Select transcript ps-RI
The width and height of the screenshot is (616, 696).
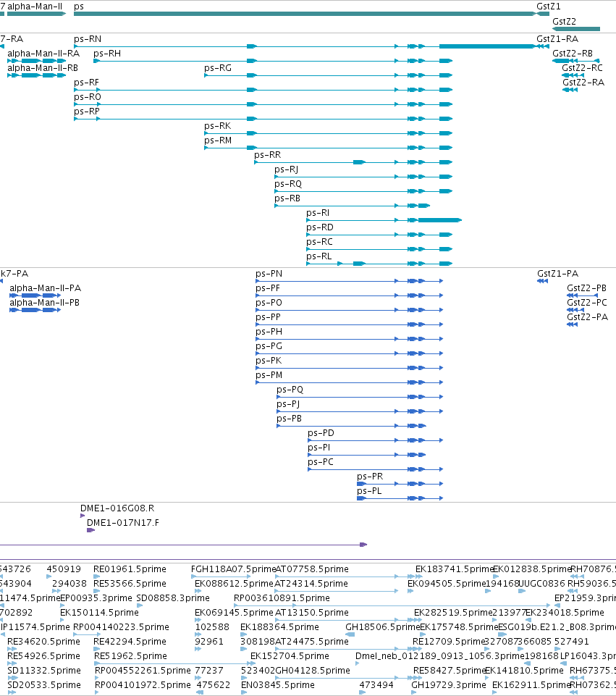pyautogui.click(x=384, y=220)
